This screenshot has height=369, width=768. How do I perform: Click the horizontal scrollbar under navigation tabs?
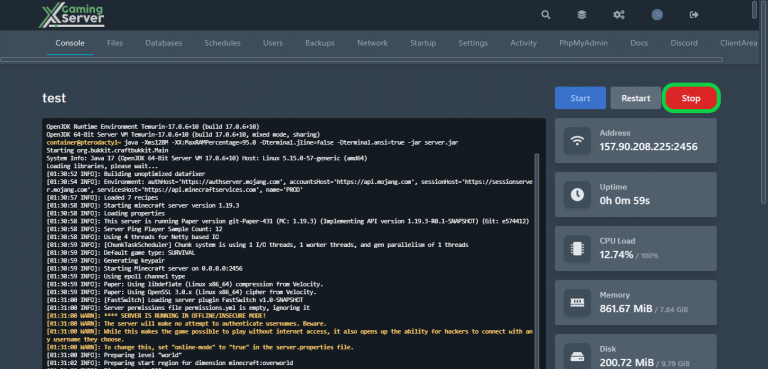click(x=361, y=60)
